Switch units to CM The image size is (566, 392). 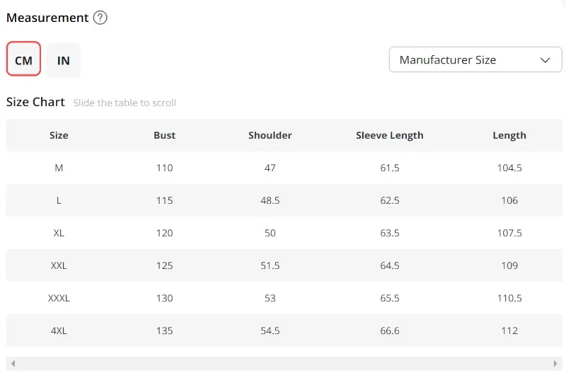pyautogui.click(x=23, y=59)
